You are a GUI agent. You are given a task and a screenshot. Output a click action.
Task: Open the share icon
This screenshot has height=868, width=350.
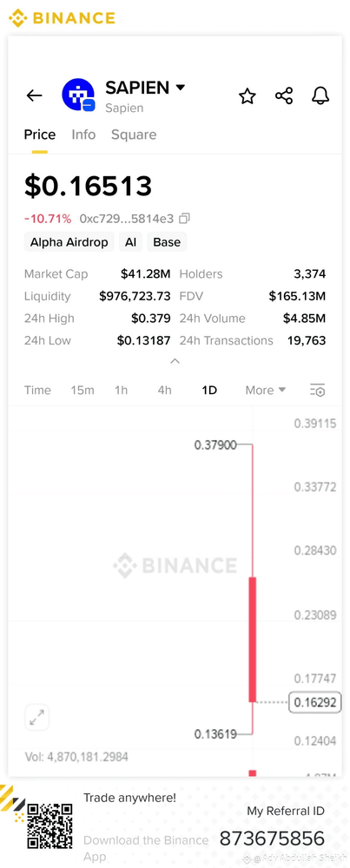[x=284, y=95]
